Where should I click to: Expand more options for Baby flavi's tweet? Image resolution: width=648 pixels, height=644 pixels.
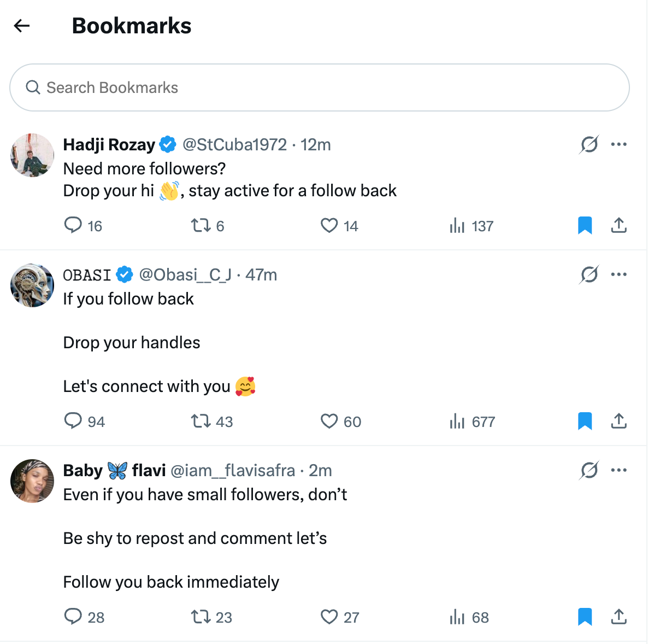[x=619, y=470]
